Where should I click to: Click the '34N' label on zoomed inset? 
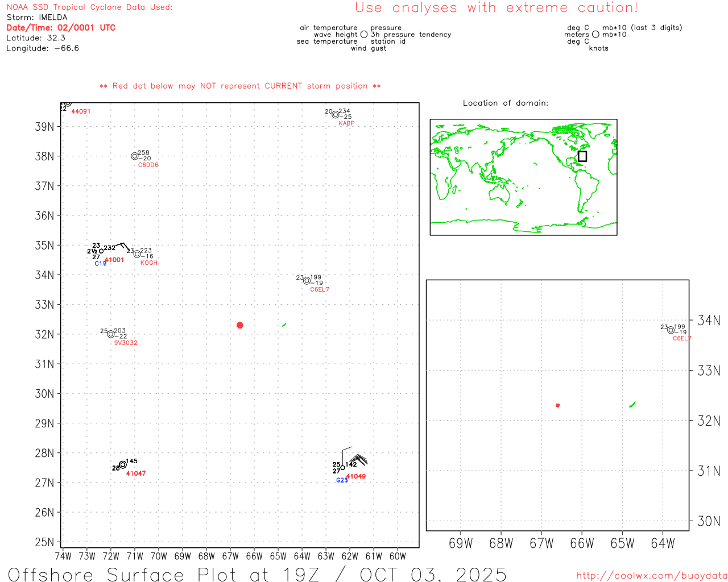click(x=709, y=321)
